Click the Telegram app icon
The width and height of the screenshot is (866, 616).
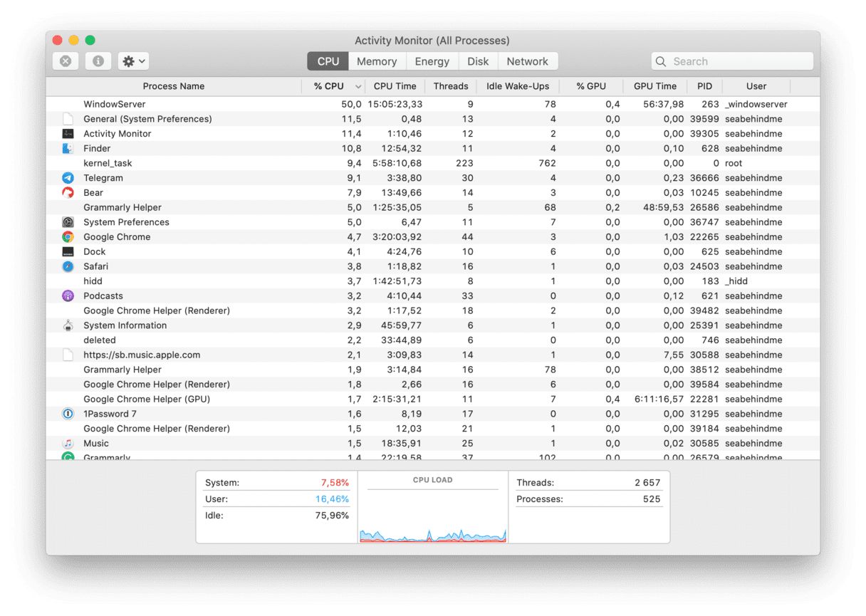coord(68,178)
